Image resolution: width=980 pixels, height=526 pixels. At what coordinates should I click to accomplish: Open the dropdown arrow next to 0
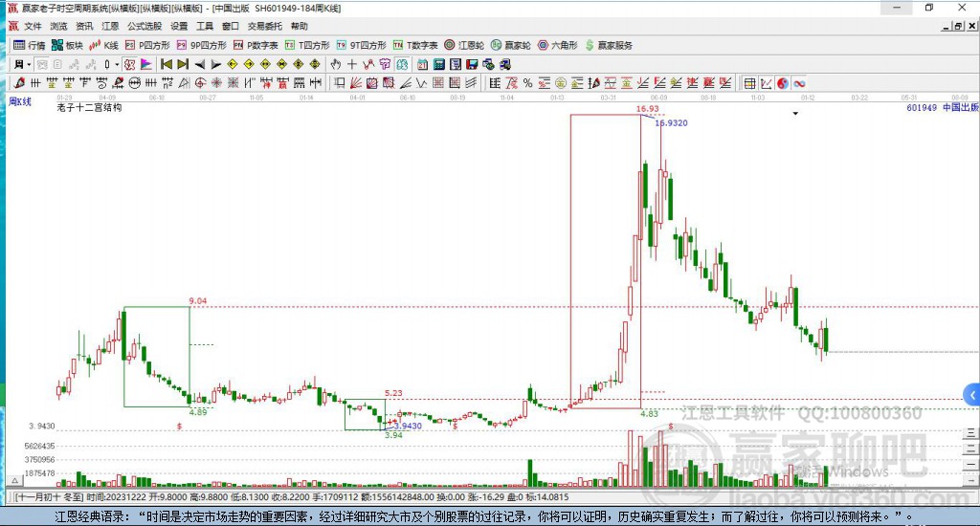click(x=117, y=64)
